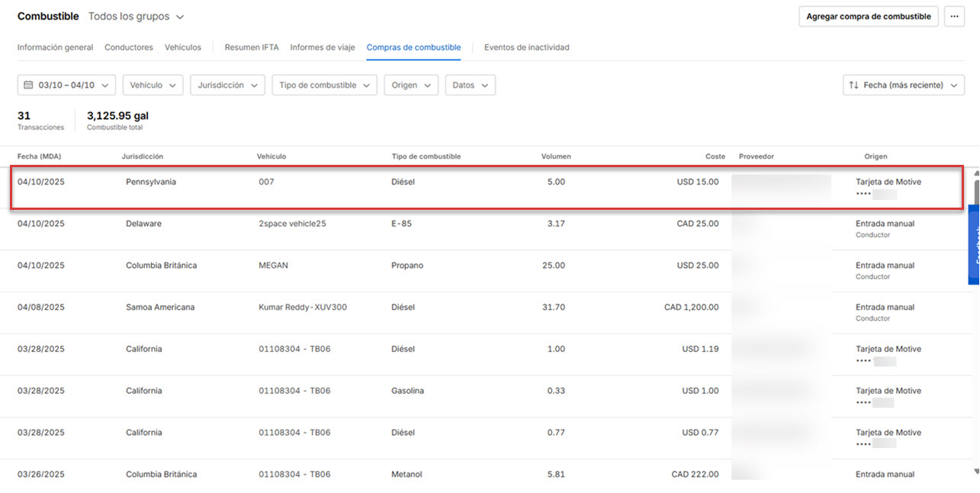The width and height of the screenshot is (980, 493).
Task: Click the calendar icon in date filter
Action: (28, 85)
